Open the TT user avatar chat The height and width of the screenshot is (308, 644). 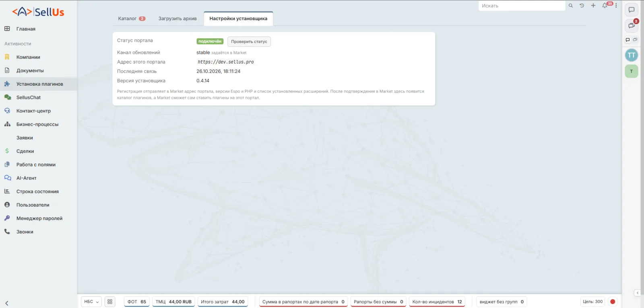(x=632, y=55)
